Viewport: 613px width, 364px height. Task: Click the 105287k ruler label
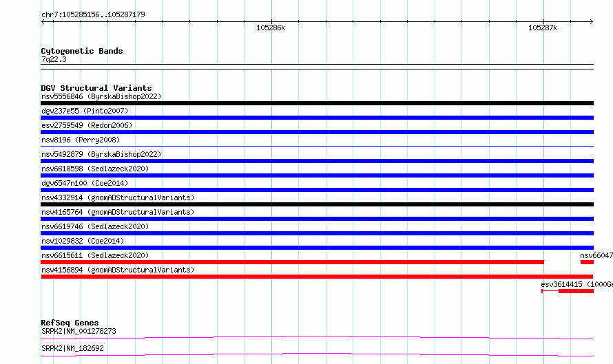click(x=543, y=28)
